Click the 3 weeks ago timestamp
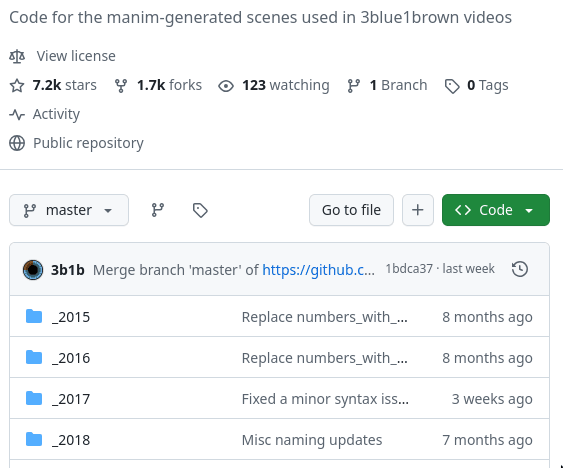Screen dimensions: 563x468 [492, 399]
